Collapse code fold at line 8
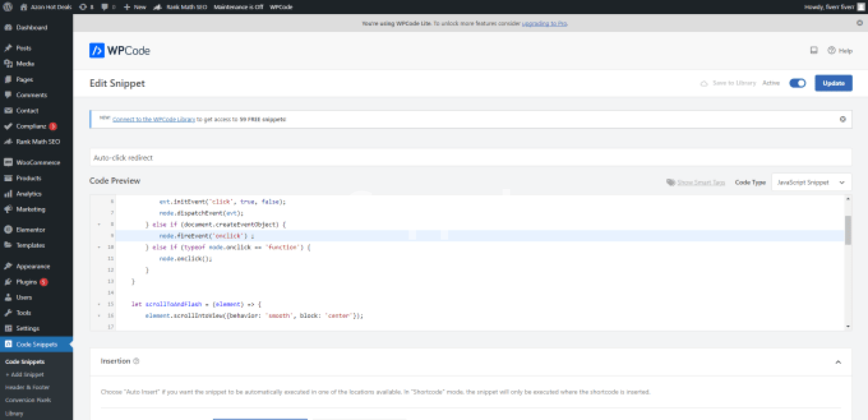The image size is (868, 420). pos(99,224)
